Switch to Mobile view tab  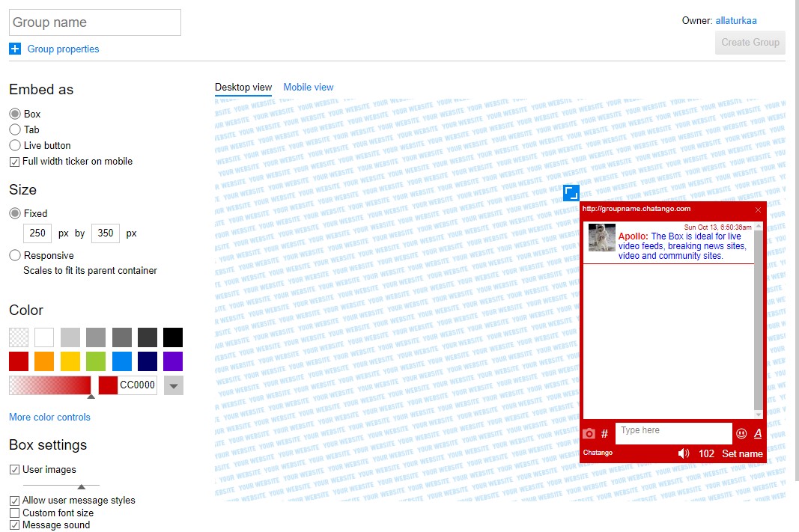tap(308, 88)
